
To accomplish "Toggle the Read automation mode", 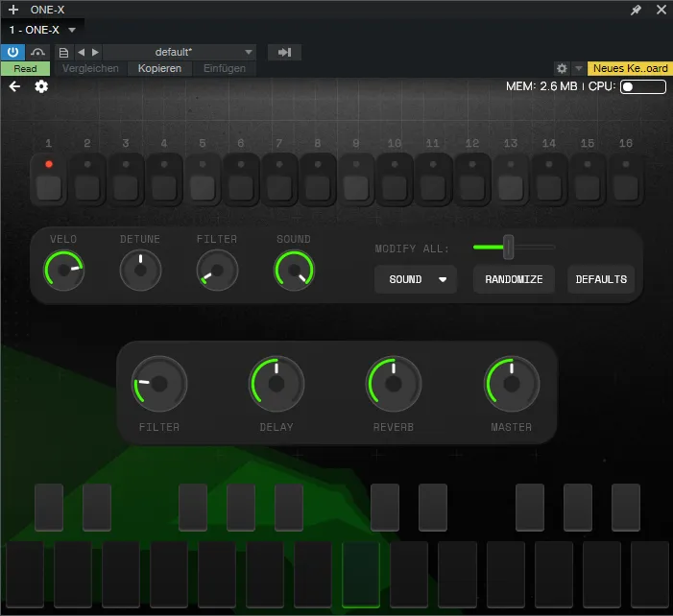I will pos(25,69).
